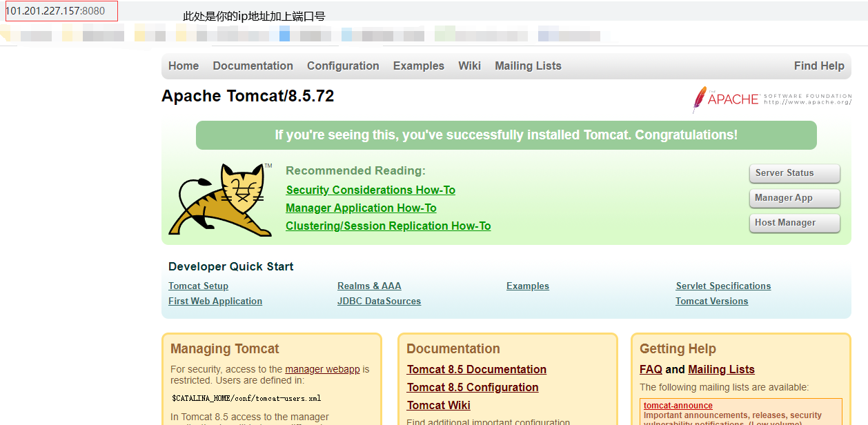This screenshot has height=425, width=868.
Task: Click the successfully installed Tomcat congratulations banner
Action: [506, 135]
